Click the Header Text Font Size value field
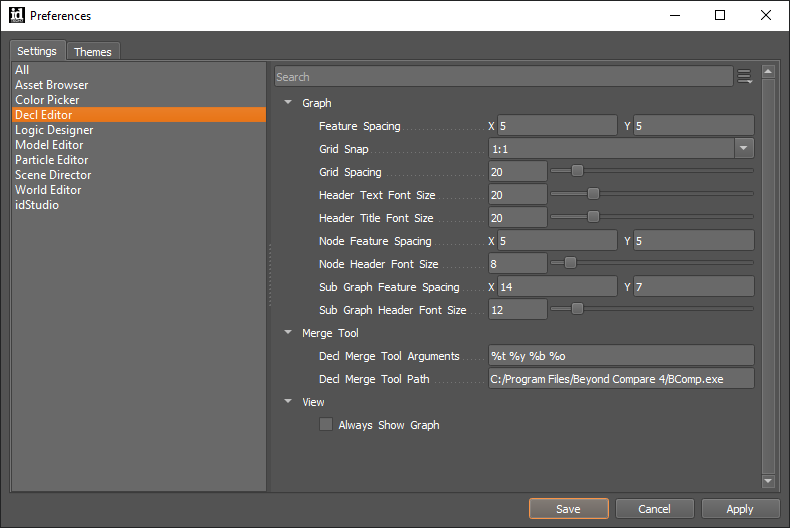Screen dimensions: 790x528 (x=517, y=194)
